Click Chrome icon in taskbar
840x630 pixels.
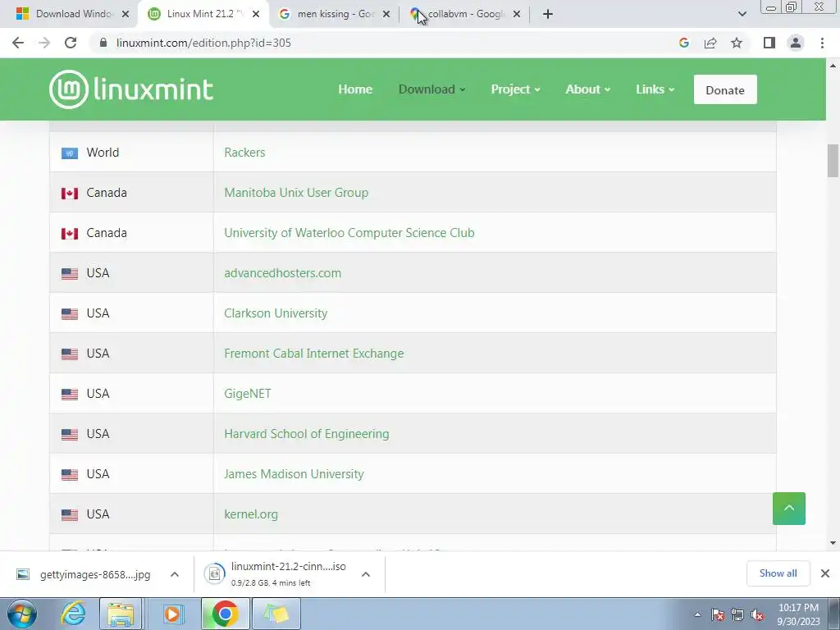click(x=225, y=614)
